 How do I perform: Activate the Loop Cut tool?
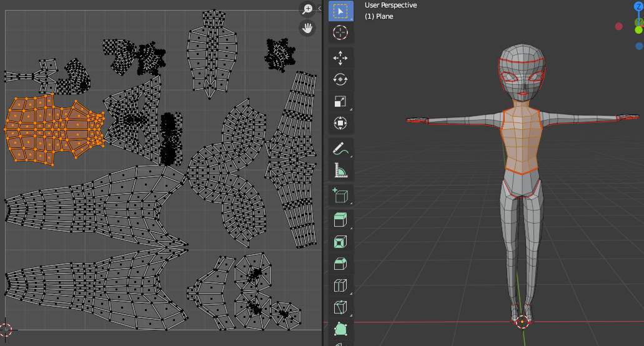pyautogui.click(x=340, y=285)
